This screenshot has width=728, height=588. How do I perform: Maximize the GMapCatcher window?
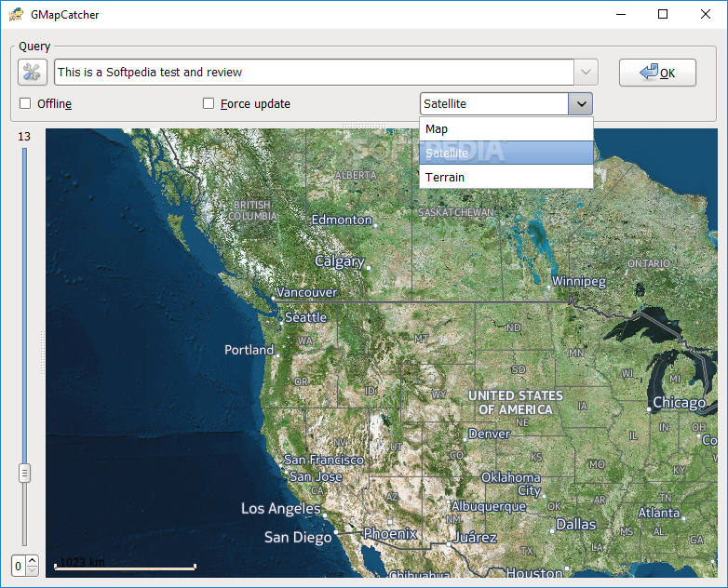pyautogui.click(x=663, y=14)
